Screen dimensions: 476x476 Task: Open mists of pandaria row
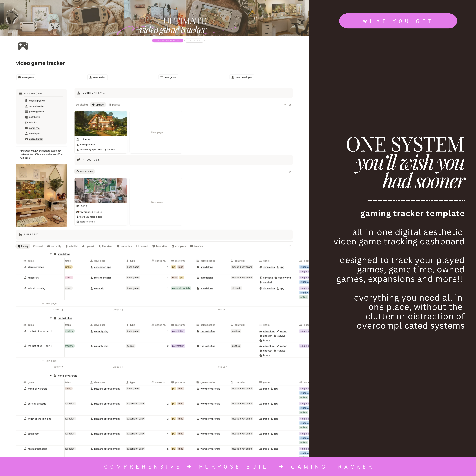coord(37,449)
